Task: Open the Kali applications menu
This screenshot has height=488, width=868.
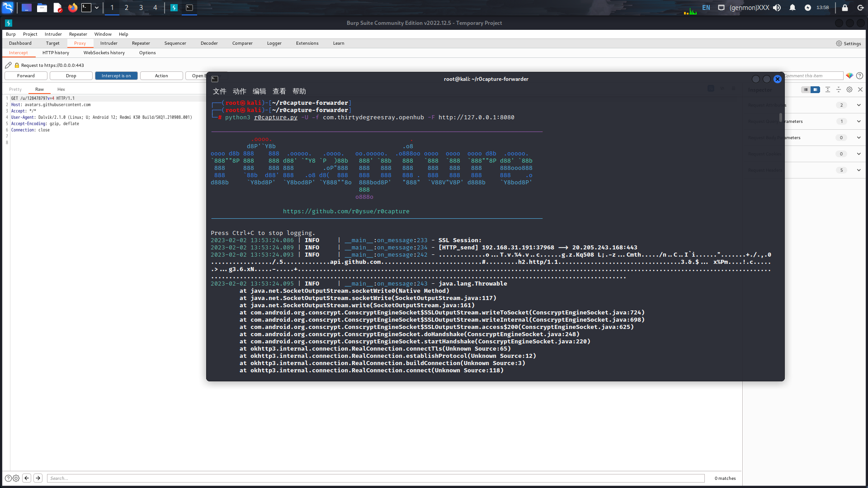Action: (x=8, y=8)
